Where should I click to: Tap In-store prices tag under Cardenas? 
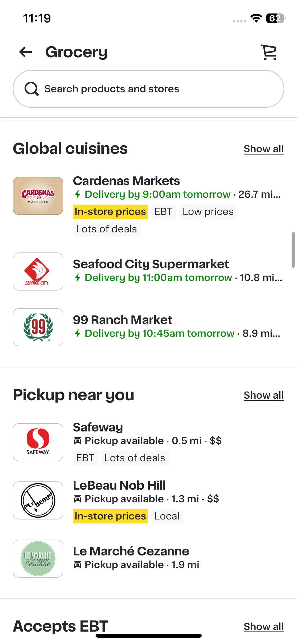[110, 212]
